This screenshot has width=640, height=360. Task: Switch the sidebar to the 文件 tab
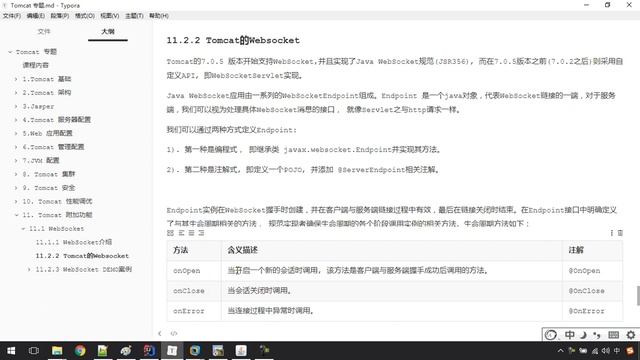click(x=44, y=31)
